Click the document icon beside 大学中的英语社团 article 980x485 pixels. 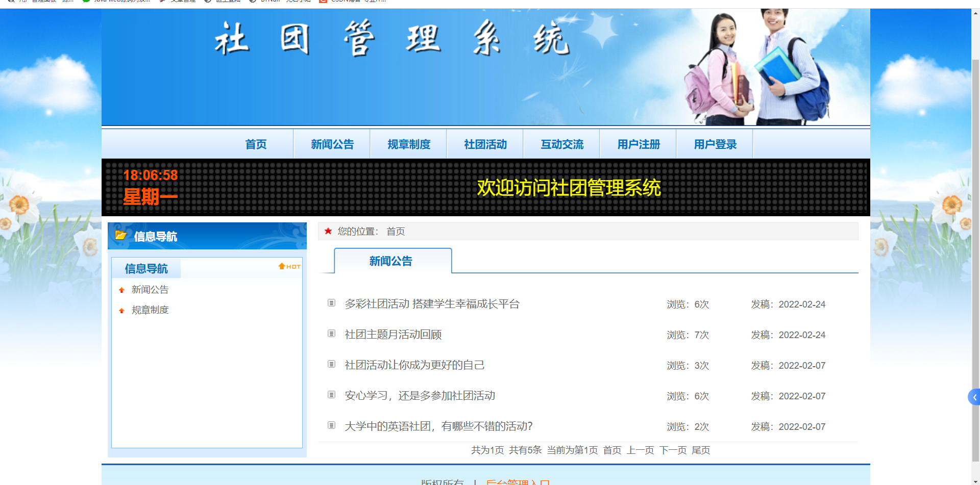(x=331, y=425)
